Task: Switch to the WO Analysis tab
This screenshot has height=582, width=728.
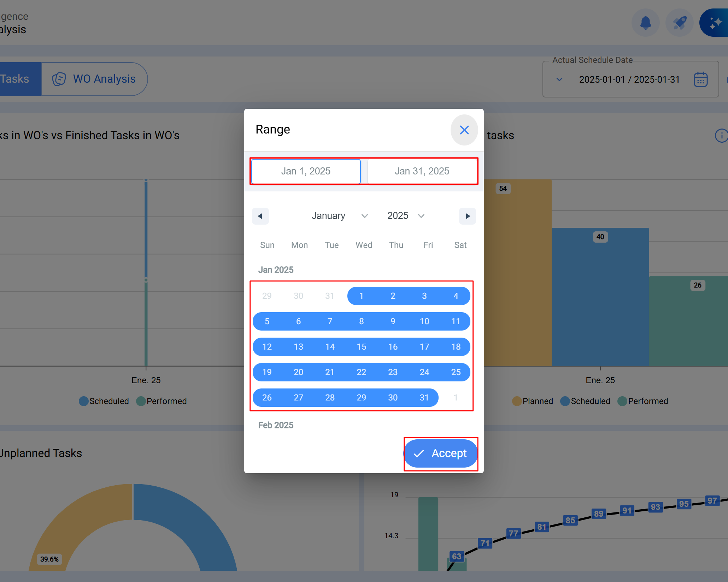Action: click(x=94, y=79)
